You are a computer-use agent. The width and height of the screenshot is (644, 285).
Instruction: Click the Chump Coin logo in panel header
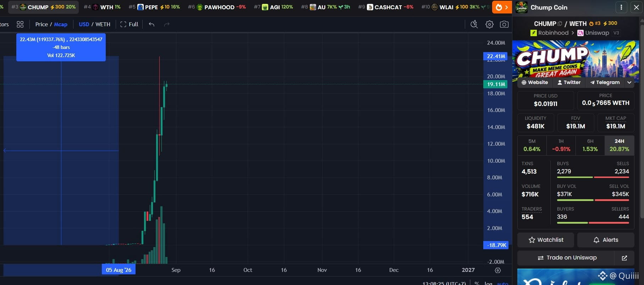(521, 7)
